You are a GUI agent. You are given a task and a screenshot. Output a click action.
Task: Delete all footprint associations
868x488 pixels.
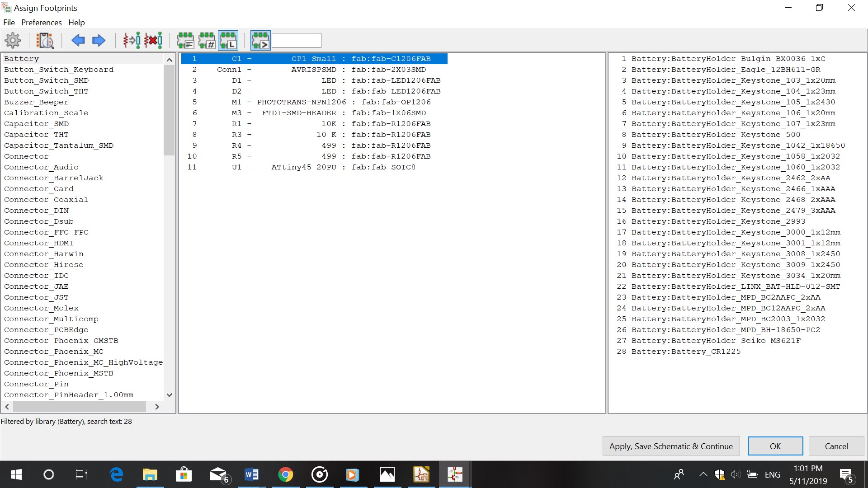tap(153, 41)
